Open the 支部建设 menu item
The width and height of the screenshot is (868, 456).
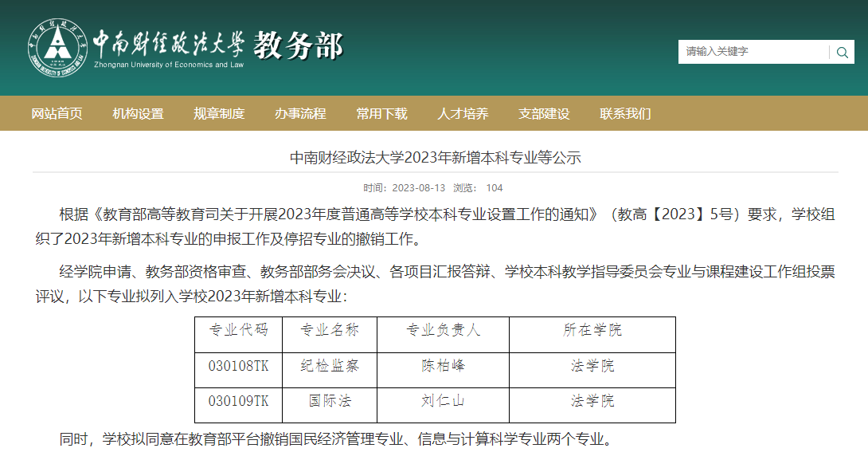pyautogui.click(x=544, y=113)
